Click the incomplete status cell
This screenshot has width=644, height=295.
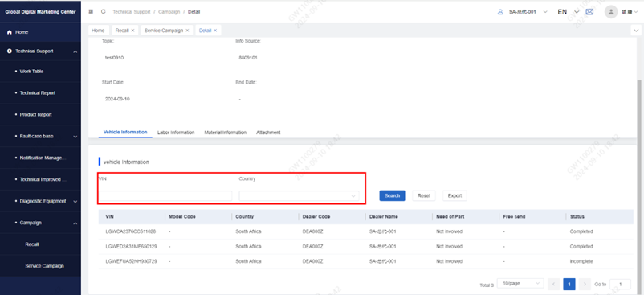(x=581, y=261)
